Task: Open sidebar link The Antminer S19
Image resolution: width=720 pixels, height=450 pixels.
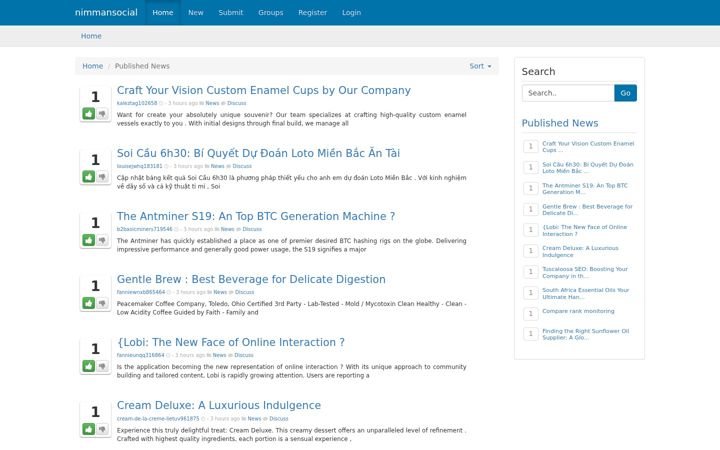Action: click(x=585, y=189)
